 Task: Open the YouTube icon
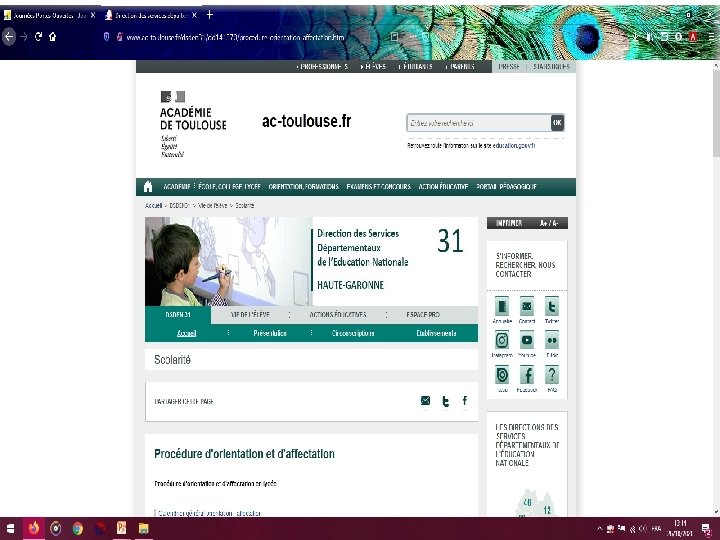527,341
